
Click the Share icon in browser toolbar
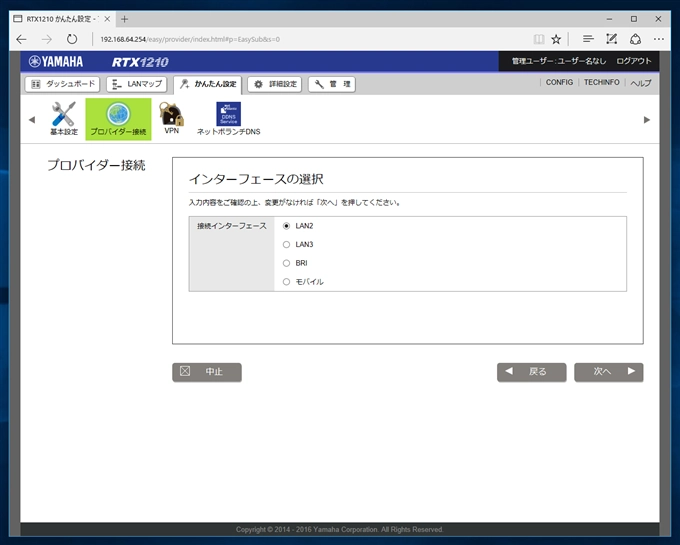click(635, 39)
